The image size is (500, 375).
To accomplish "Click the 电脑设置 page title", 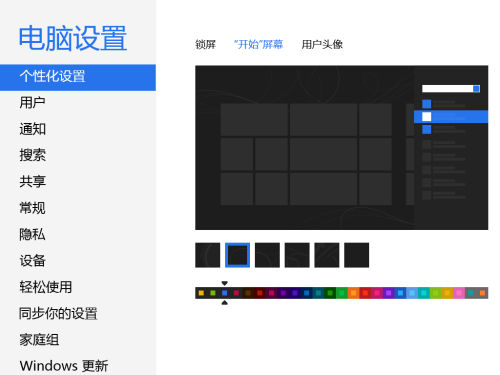I will tap(73, 38).
